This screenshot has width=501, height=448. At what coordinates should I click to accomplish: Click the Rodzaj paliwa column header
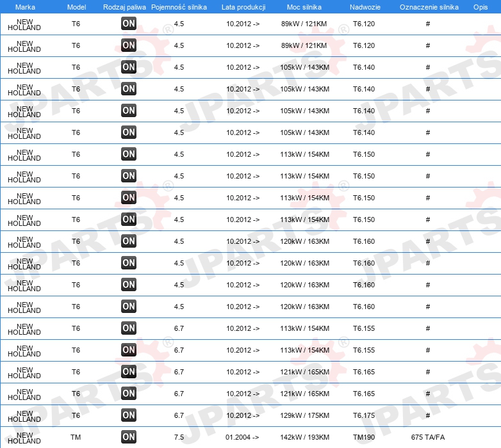(124, 7)
